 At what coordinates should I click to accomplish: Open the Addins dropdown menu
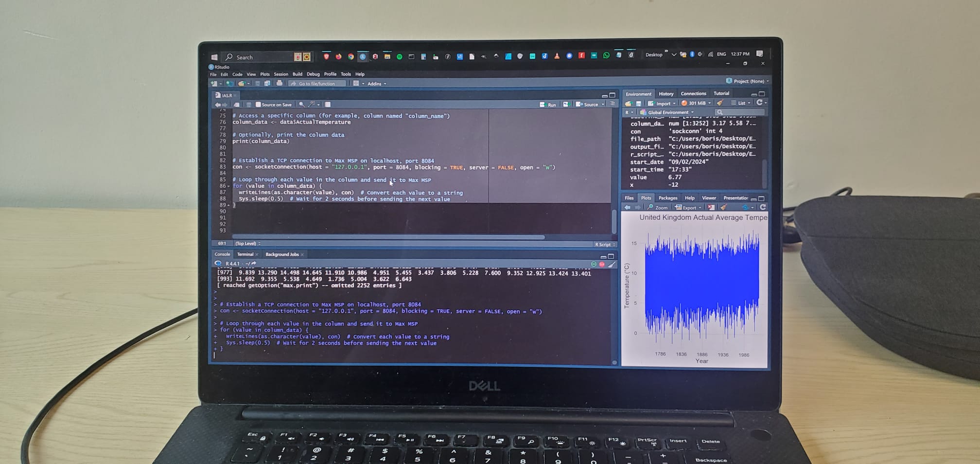[376, 84]
